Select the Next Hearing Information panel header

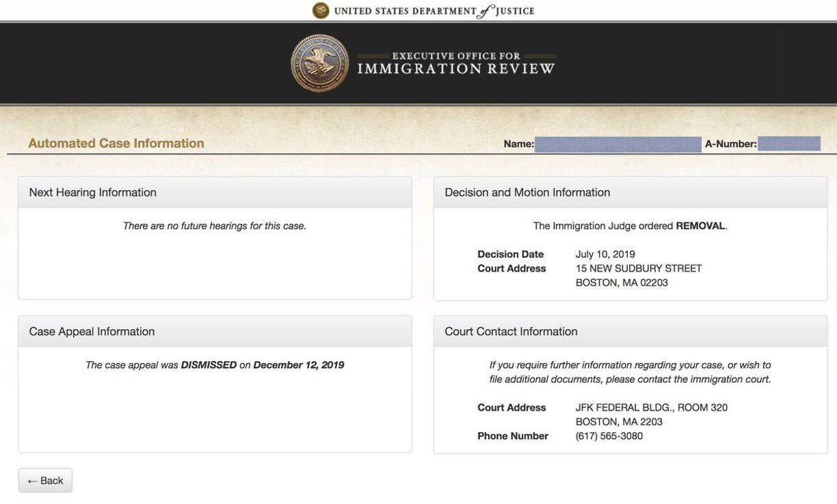coord(93,193)
